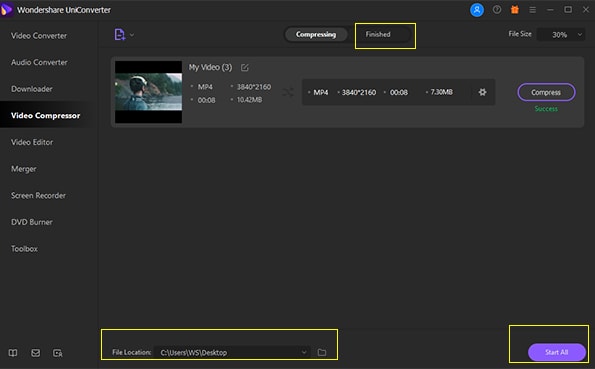The width and height of the screenshot is (595, 369).
Task: Expand the Add Files dropdown arrow
Action: 132,35
